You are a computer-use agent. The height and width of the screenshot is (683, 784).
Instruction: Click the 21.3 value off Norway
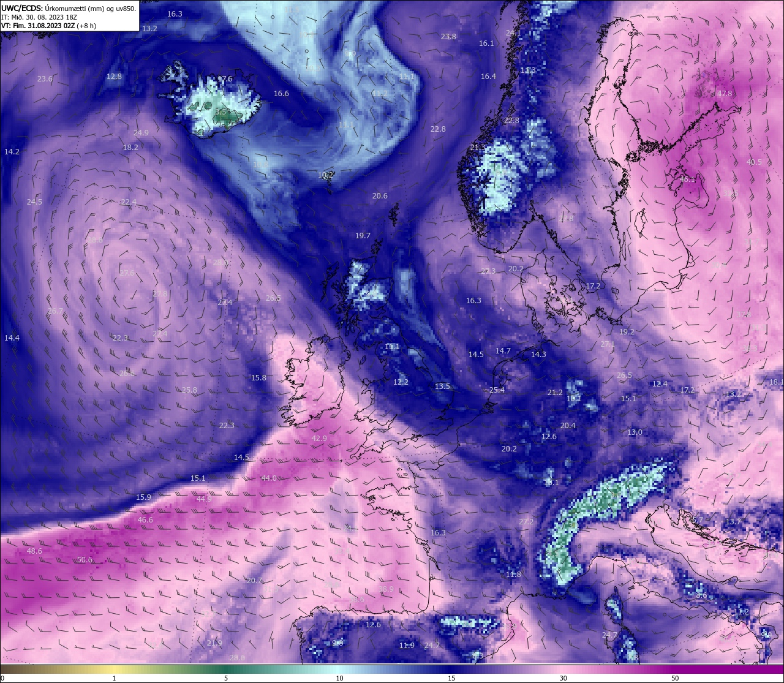(478, 148)
